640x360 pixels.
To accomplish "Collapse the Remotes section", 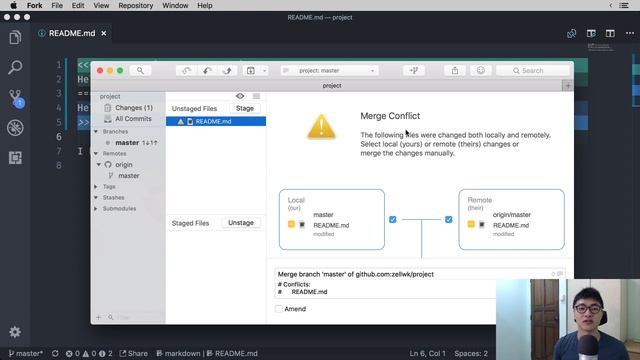I will pyautogui.click(x=96, y=153).
